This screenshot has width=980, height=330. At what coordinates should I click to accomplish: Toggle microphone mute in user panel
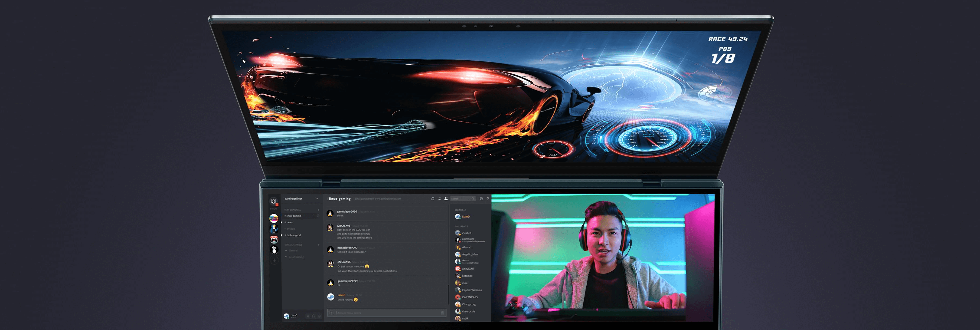coord(308,316)
